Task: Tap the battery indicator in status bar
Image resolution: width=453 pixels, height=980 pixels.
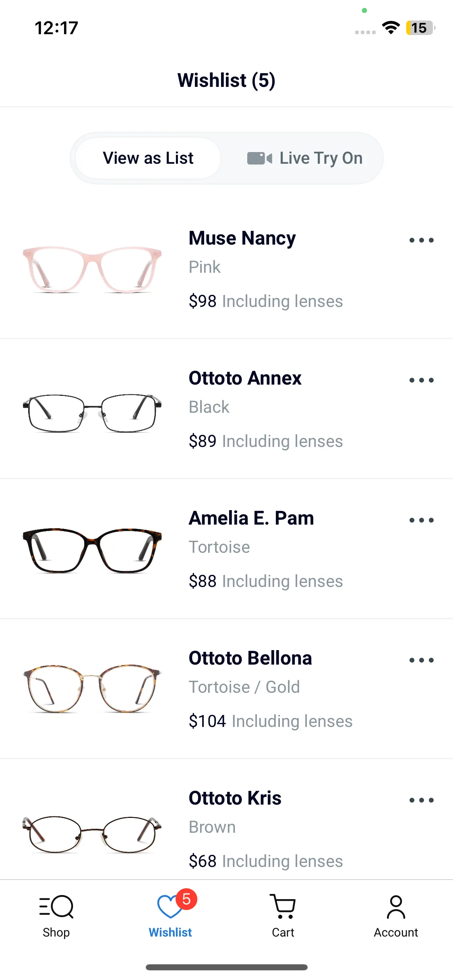Action: pos(420,28)
